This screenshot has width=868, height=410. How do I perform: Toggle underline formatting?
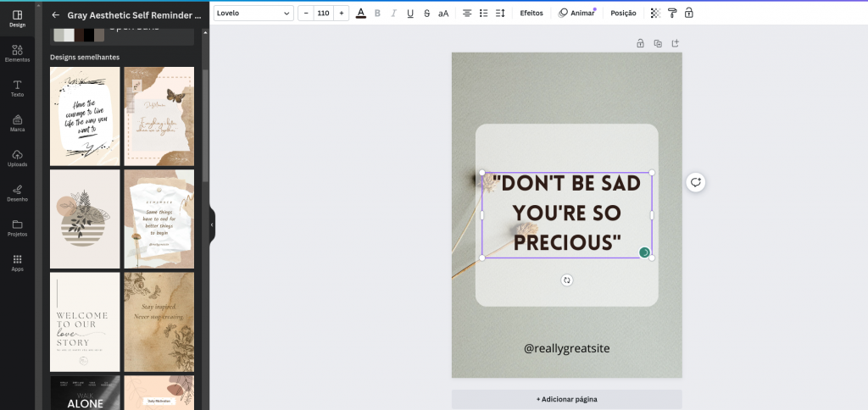[x=410, y=13]
